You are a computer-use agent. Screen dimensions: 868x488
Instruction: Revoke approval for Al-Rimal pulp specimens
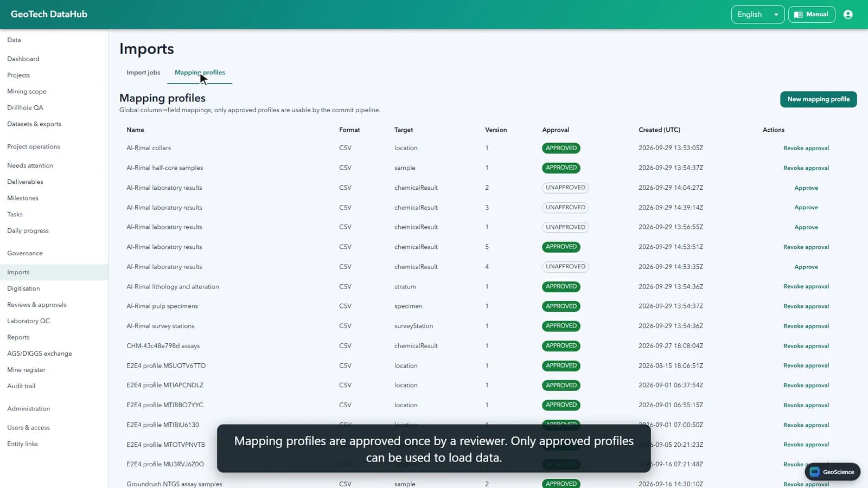(x=806, y=306)
